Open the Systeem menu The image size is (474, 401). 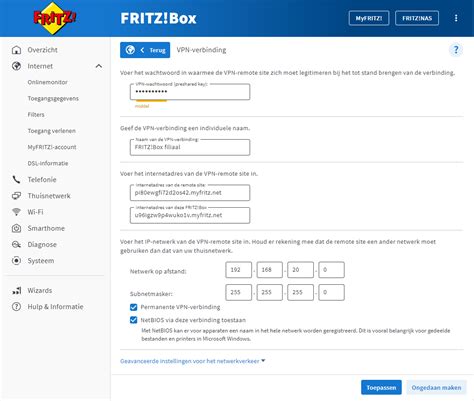tap(41, 261)
